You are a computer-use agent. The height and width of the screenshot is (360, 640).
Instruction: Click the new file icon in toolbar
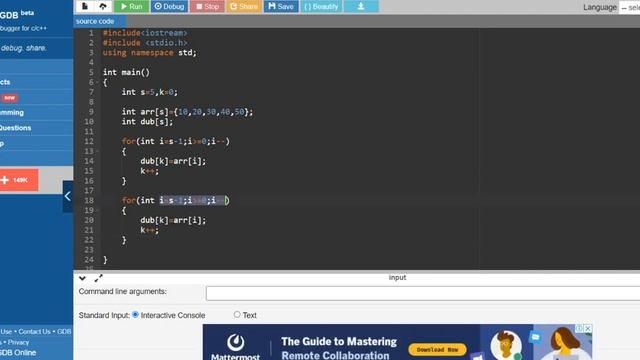click(85, 6)
